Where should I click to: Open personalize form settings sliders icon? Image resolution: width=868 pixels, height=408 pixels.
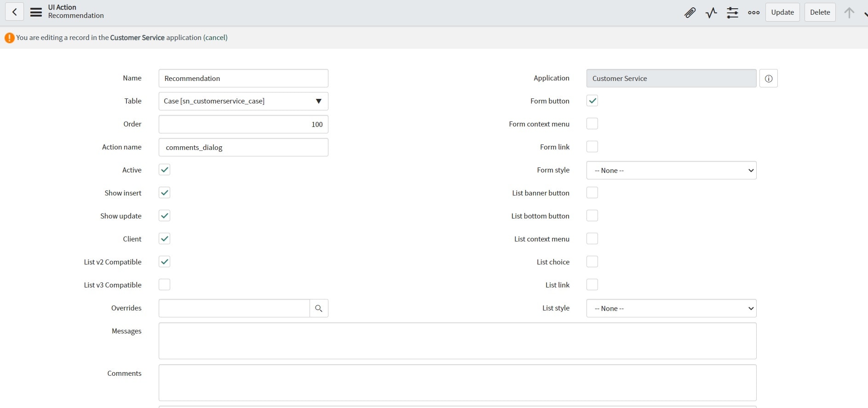point(732,12)
